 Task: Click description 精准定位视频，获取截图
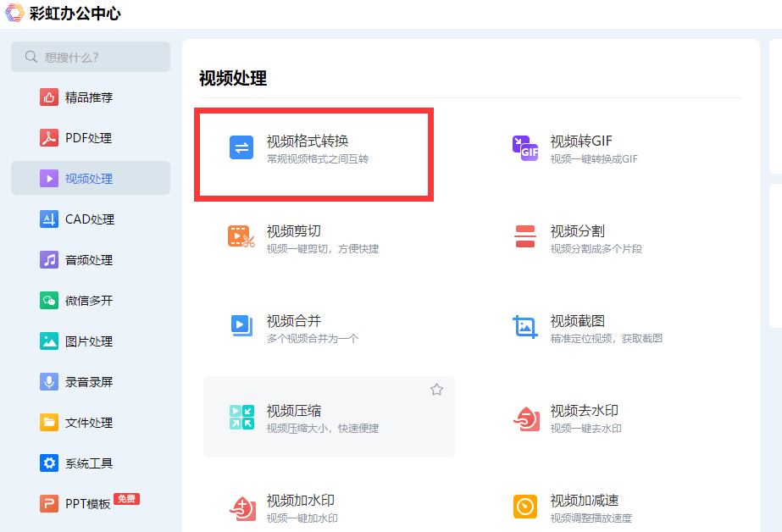[x=606, y=339]
